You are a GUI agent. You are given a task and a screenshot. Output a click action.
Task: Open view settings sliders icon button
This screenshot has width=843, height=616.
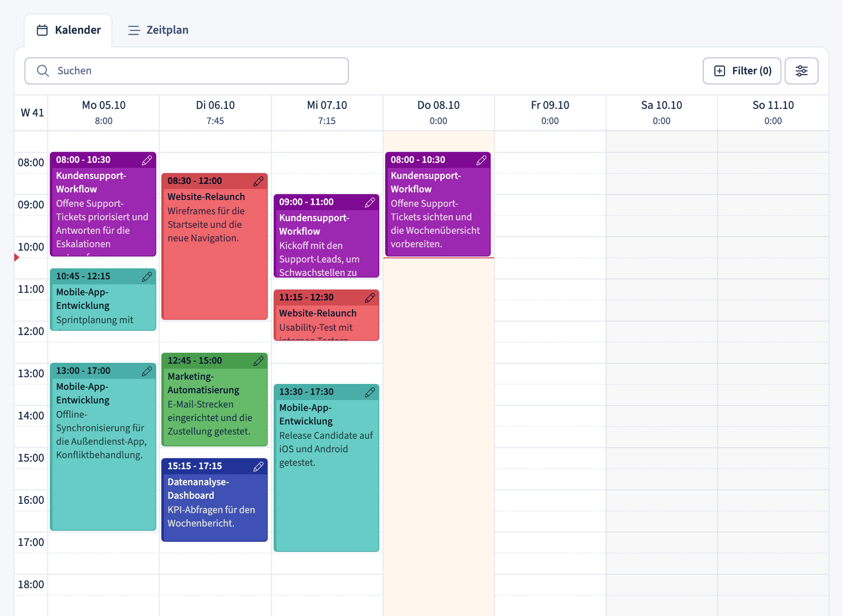801,71
